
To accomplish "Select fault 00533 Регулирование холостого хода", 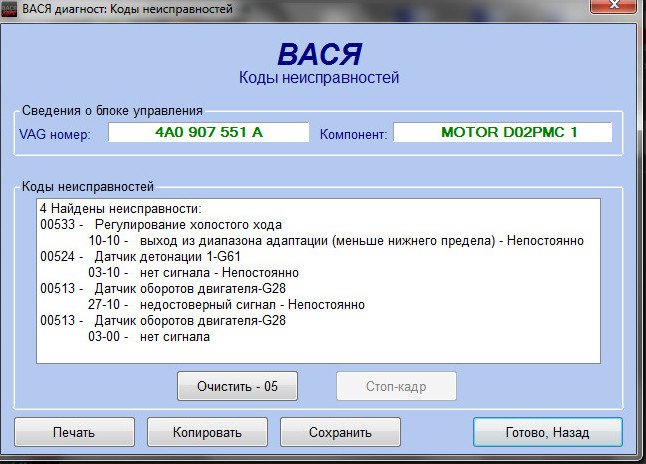I will [x=160, y=225].
